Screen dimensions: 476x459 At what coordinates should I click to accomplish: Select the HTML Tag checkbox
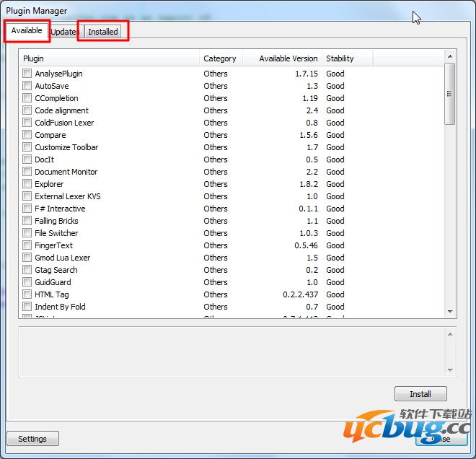27,294
